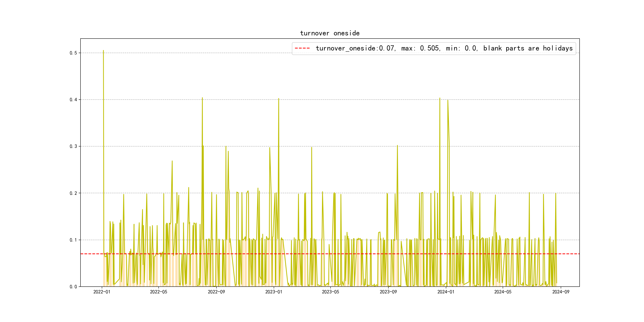Click the 2024-09 x-axis tick label

[x=561, y=292]
